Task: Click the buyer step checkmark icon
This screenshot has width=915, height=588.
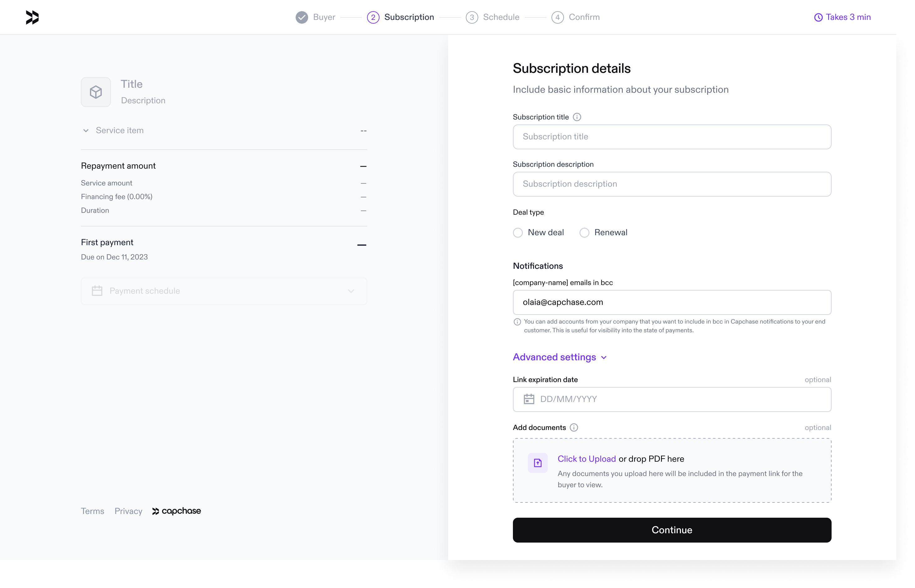Action: pyautogui.click(x=302, y=17)
